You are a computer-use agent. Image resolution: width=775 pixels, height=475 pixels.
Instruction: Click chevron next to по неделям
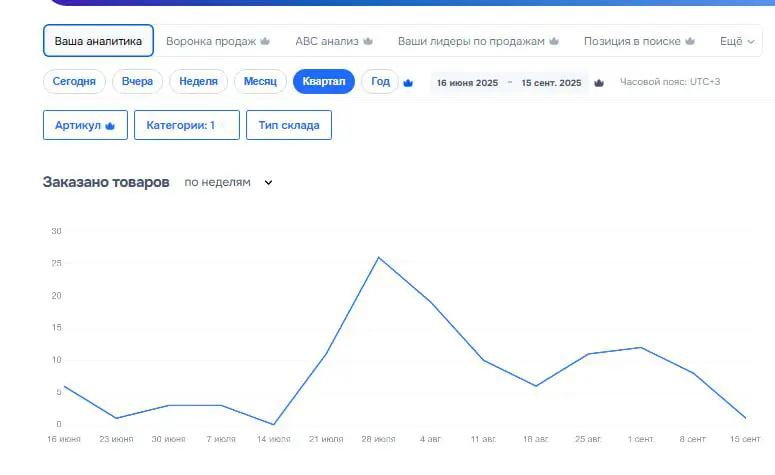[268, 182]
